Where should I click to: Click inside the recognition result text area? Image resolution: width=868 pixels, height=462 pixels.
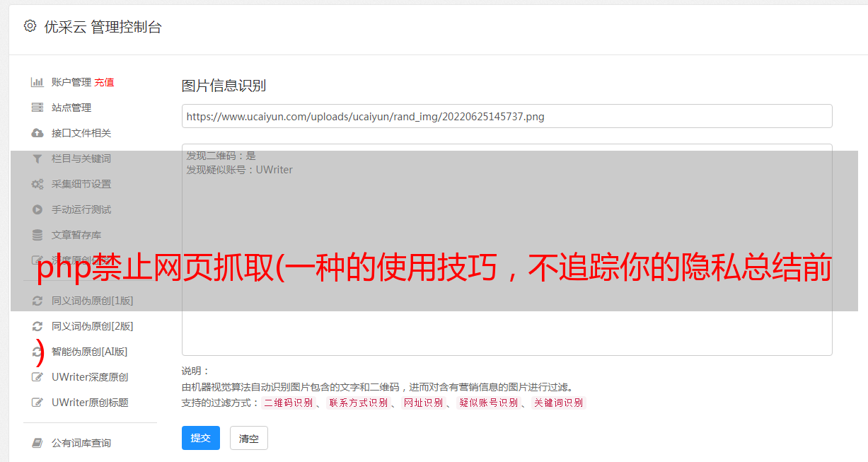point(507,250)
